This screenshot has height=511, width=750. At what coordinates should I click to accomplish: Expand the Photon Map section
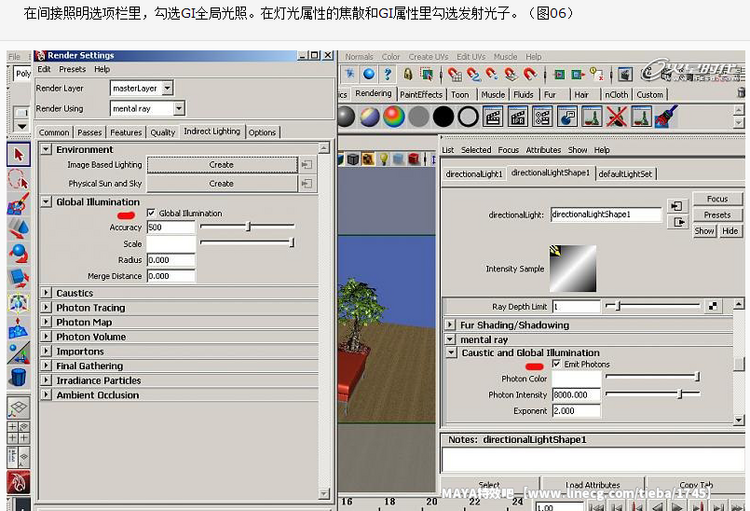[x=46, y=322]
